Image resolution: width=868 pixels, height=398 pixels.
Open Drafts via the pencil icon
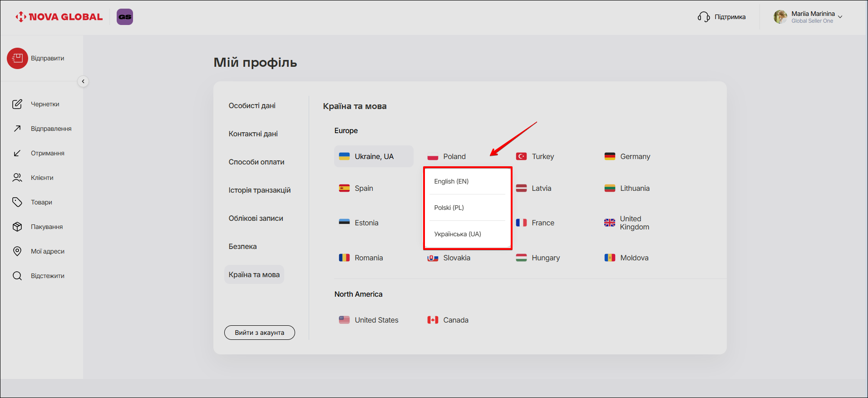coord(17,104)
